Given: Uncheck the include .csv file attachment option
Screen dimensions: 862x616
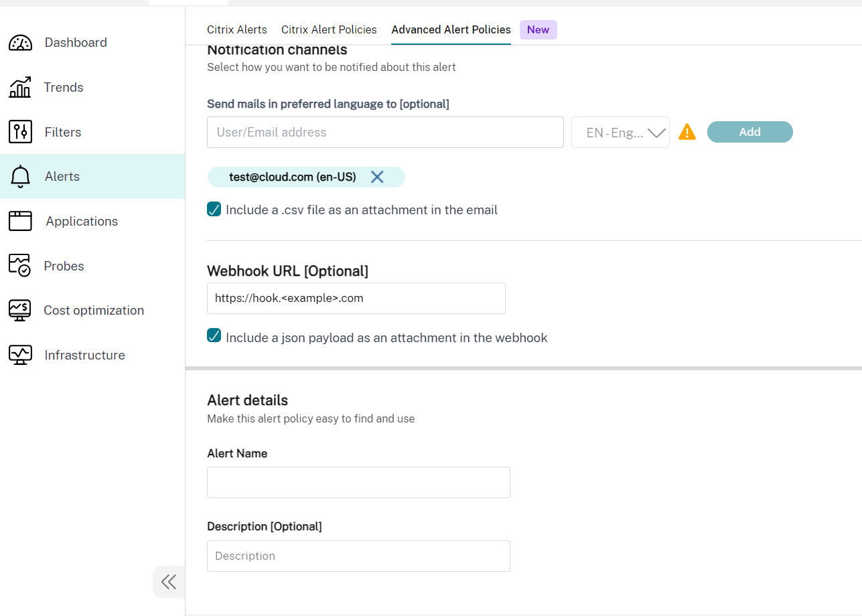Looking at the screenshot, I should [214, 210].
